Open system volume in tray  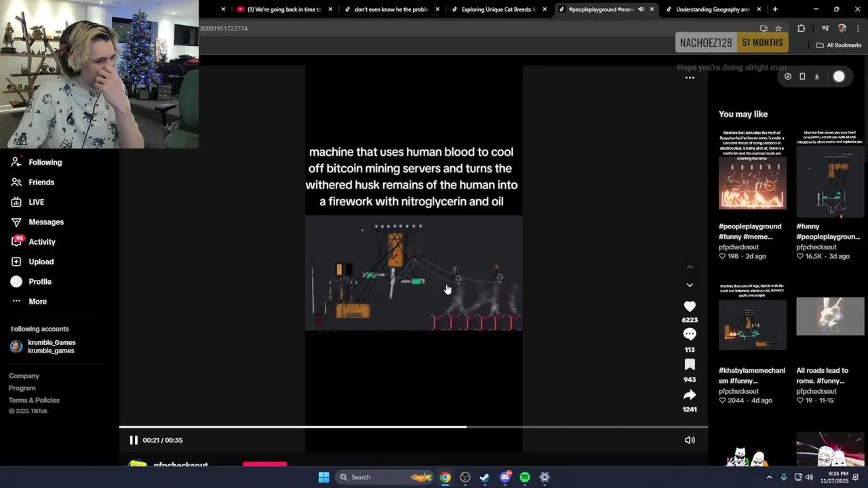810,477
